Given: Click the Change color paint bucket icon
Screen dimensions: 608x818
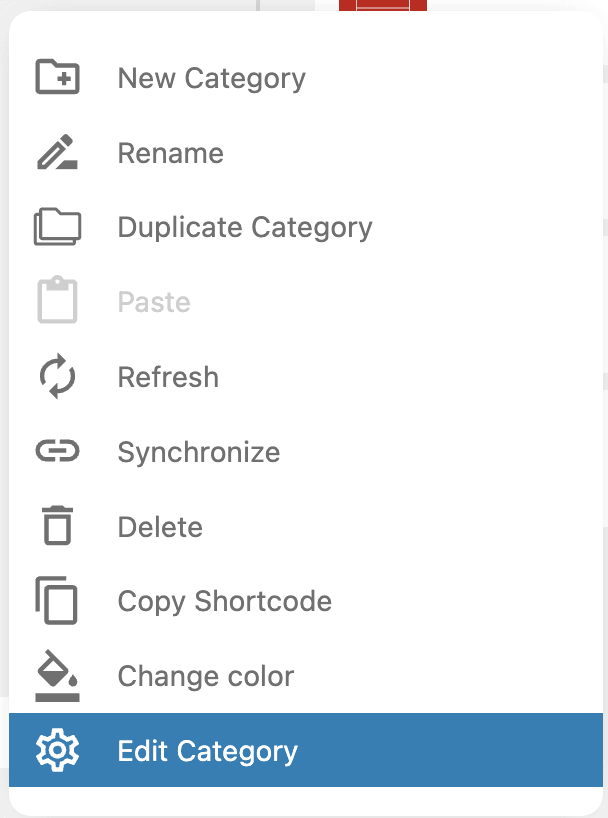Looking at the screenshot, I should click(x=57, y=675).
